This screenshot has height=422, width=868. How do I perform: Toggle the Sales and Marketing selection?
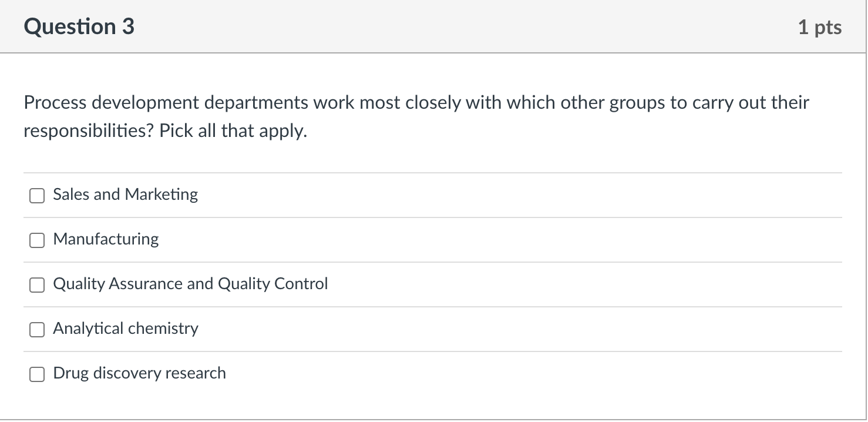[x=36, y=195]
